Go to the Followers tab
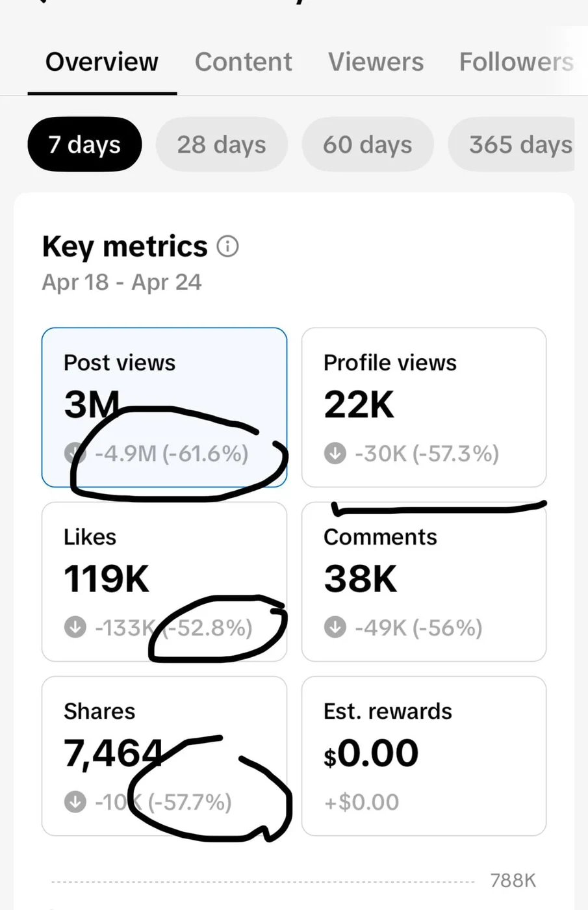Screen dimensions: 588x910 517,62
